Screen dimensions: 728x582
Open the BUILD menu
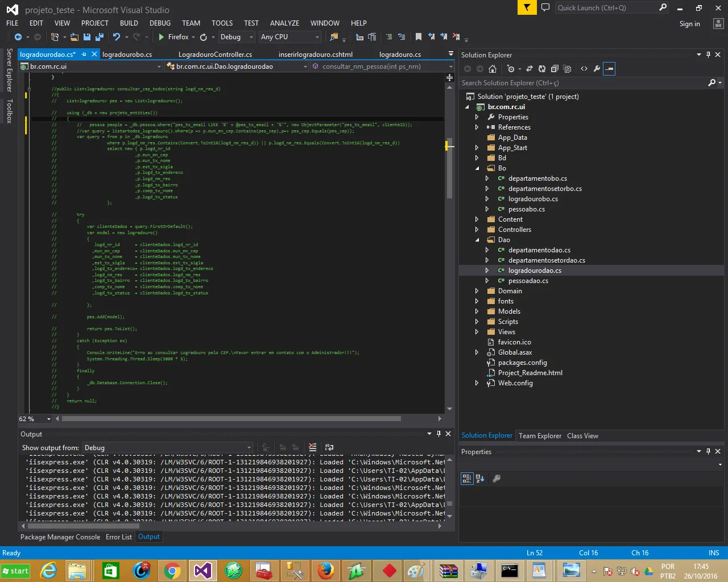tap(129, 23)
